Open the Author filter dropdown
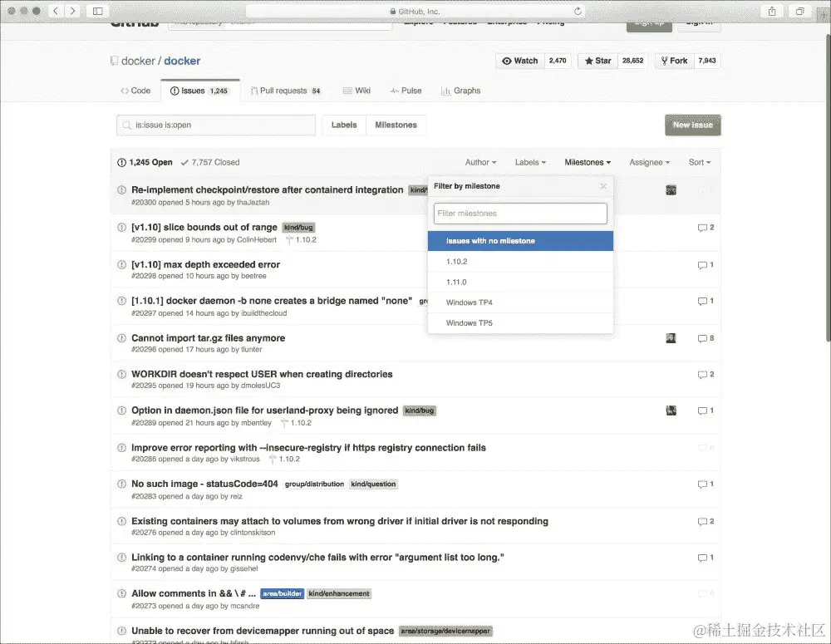 pos(480,162)
